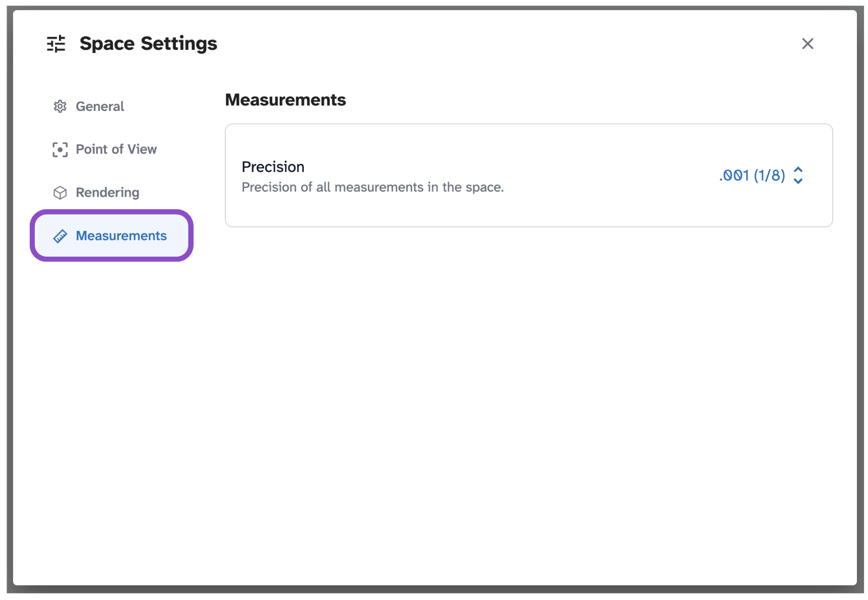The width and height of the screenshot is (868, 600).
Task: Switch to the Point of View tab
Action: coord(116,150)
